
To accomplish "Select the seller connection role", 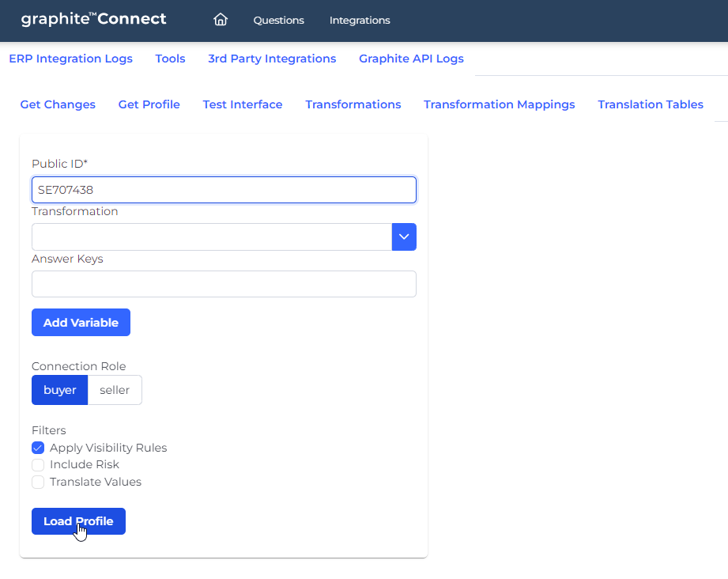I will point(115,389).
